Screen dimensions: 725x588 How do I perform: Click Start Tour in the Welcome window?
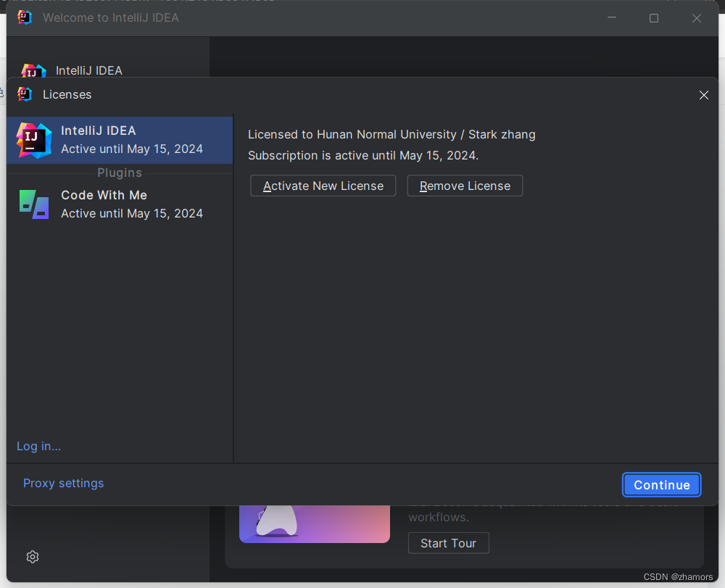[449, 543]
